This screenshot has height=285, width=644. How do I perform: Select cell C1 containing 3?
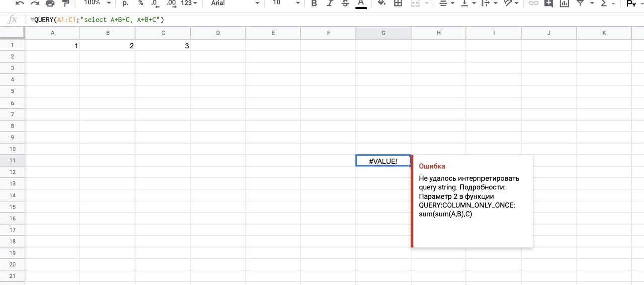[x=163, y=45]
